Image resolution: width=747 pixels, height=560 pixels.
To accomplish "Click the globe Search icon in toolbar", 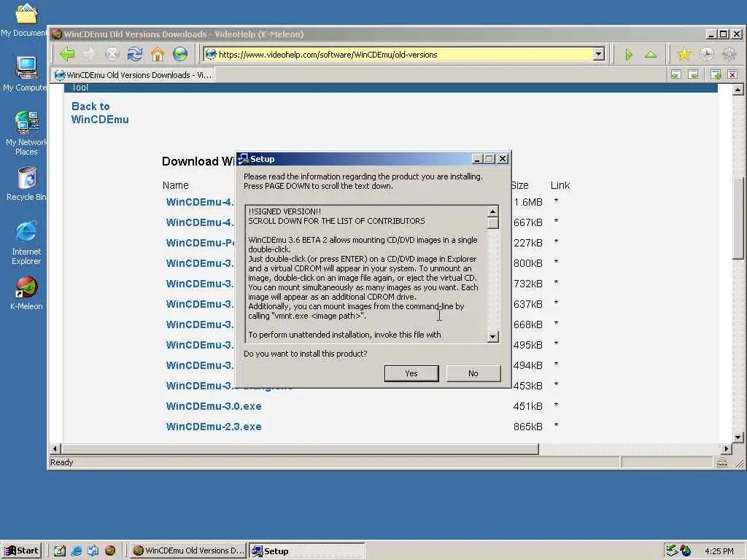I will [x=180, y=54].
